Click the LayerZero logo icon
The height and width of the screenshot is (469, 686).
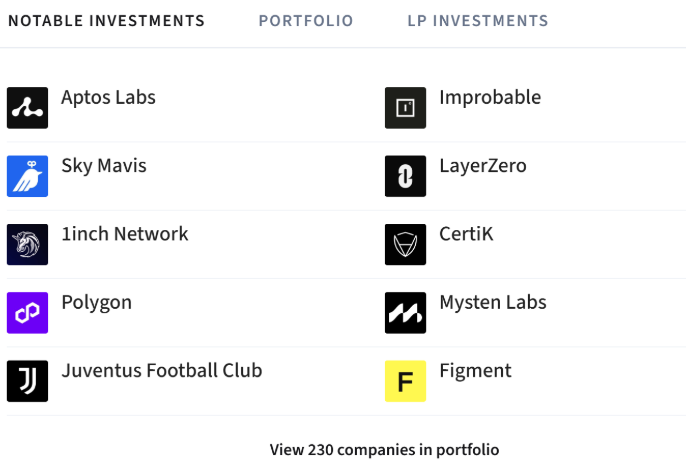coord(405,176)
